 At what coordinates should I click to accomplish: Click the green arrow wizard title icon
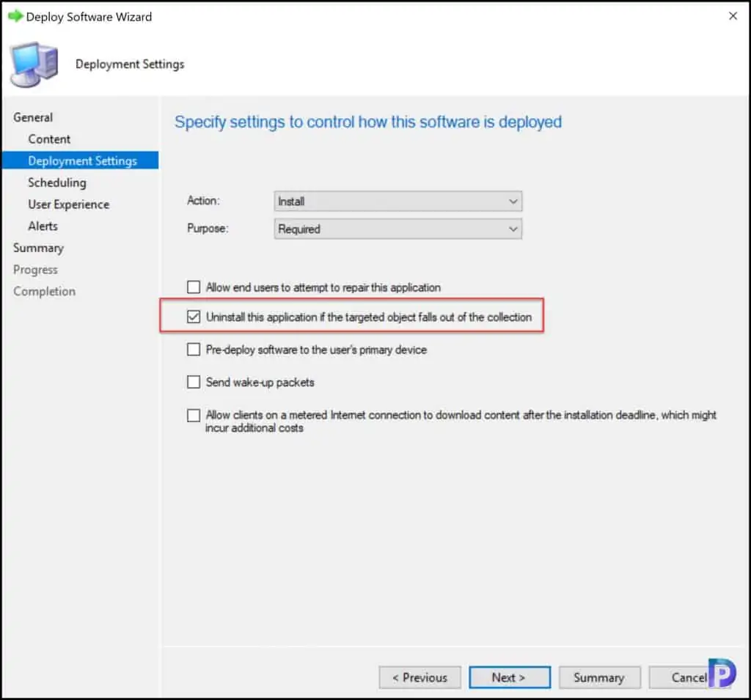click(15, 16)
